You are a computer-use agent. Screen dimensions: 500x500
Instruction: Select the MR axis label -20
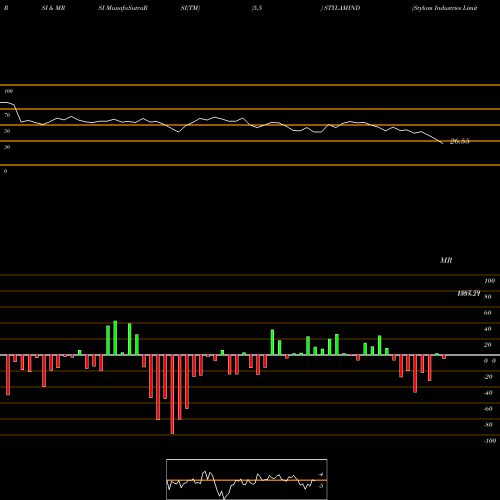488,377
